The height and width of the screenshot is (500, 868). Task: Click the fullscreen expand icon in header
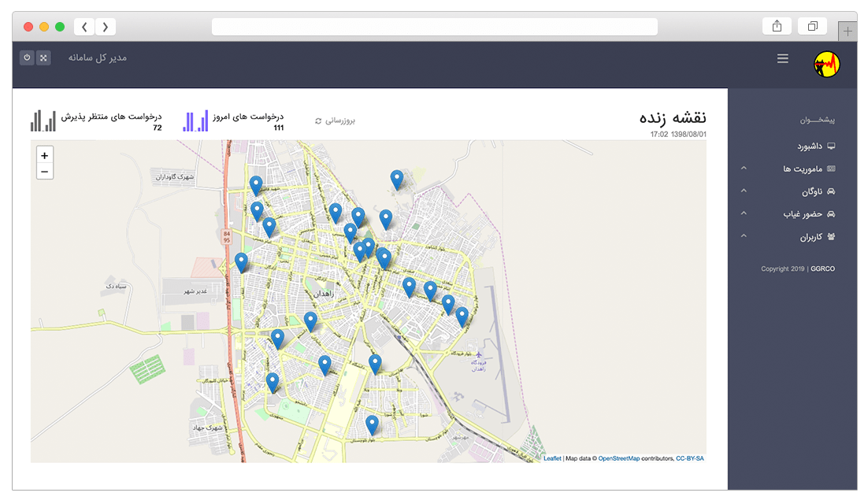[x=43, y=58]
